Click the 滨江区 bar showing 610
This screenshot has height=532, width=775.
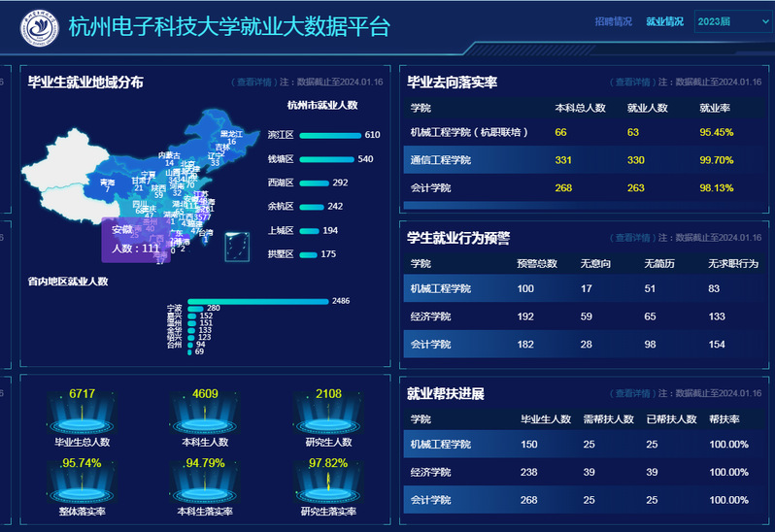[330, 136]
